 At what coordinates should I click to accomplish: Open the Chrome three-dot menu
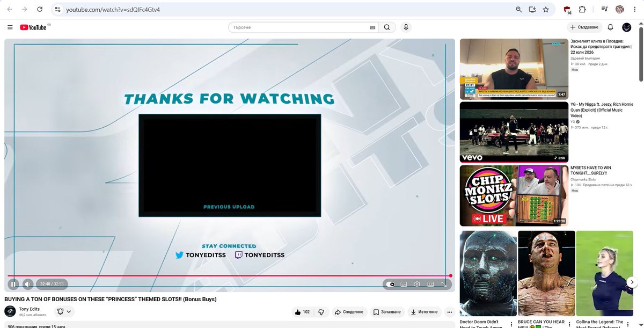pos(634,10)
